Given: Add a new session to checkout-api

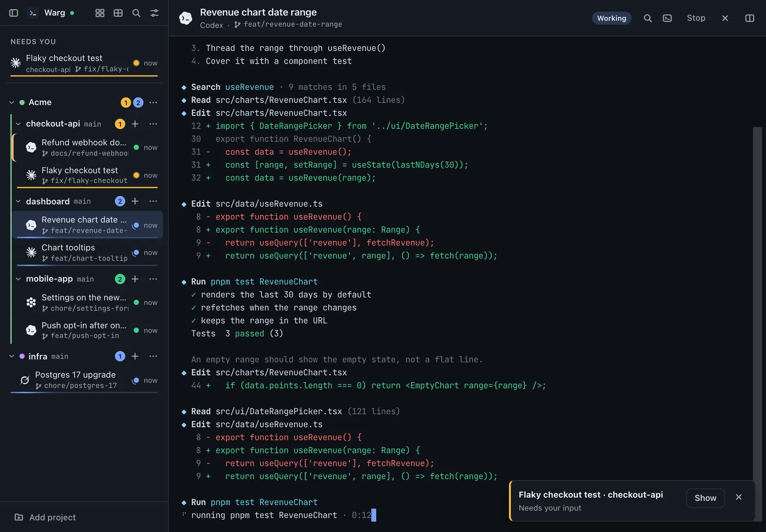Looking at the screenshot, I should (x=135, y=124).
